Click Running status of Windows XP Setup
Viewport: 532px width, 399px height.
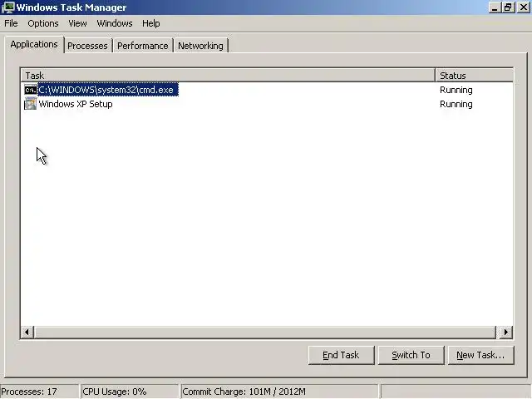(456, 104)
